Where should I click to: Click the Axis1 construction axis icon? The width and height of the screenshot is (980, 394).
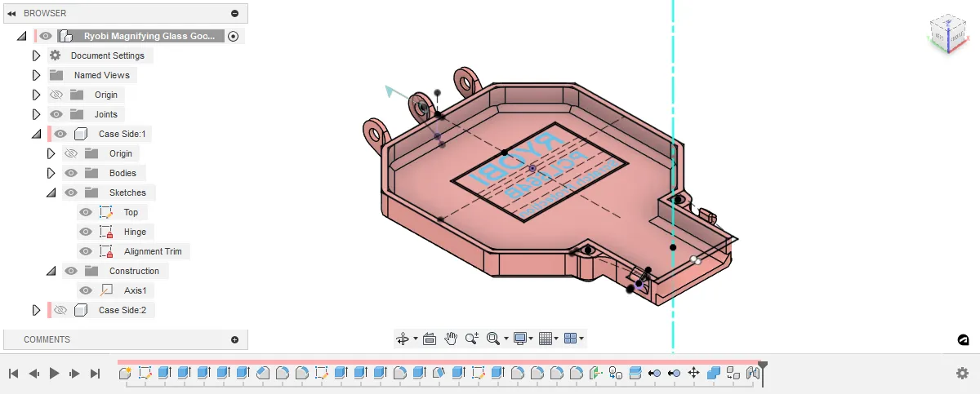click(x=106, y=290)
